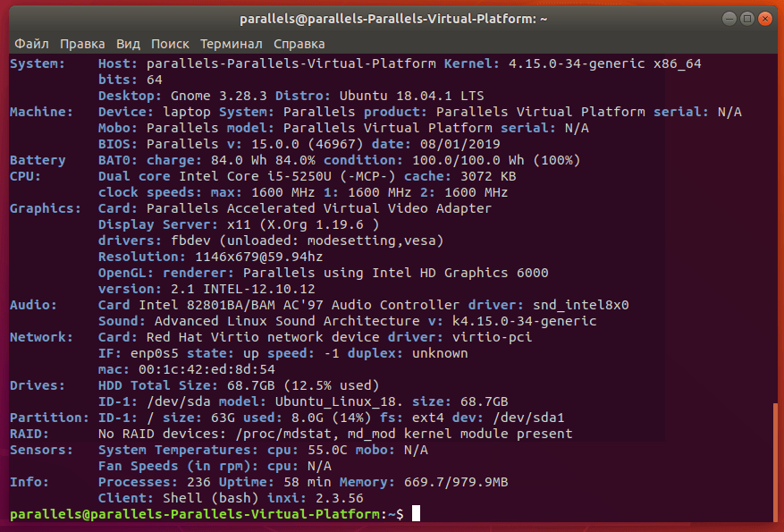Click the process count '236'
The height and width of the screenshot is (532, 784).
(198, 482)
